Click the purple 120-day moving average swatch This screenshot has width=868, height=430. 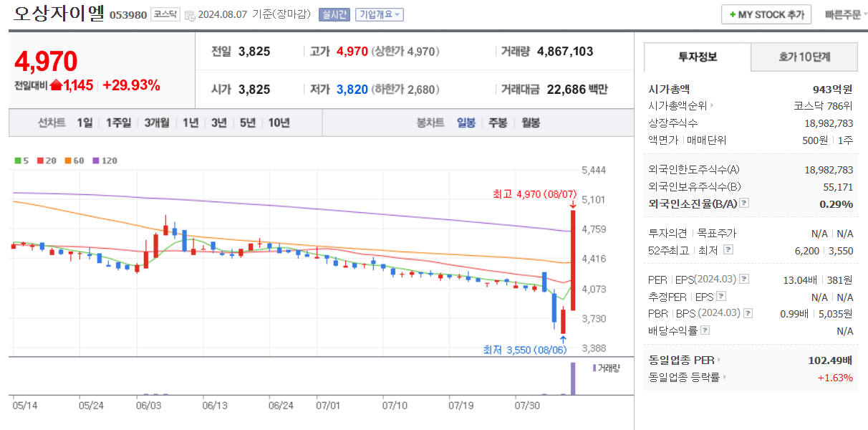click(95, 161)
